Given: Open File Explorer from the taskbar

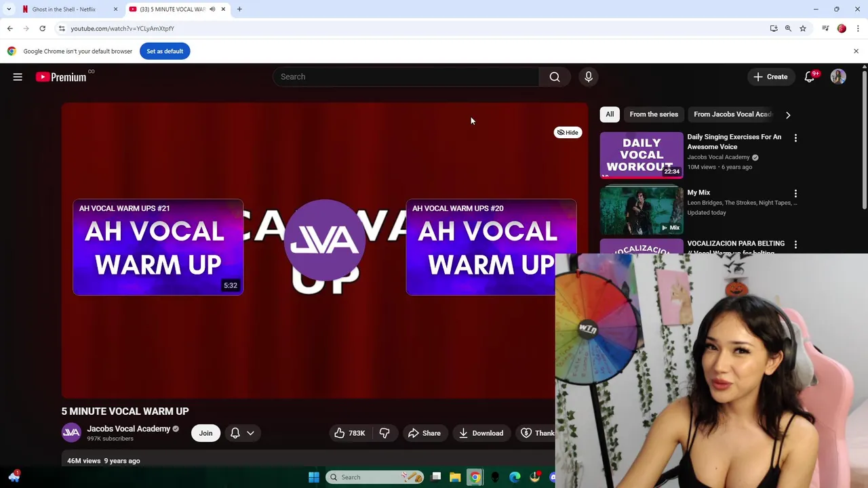Looking at the screenshot, I should 455,477.
